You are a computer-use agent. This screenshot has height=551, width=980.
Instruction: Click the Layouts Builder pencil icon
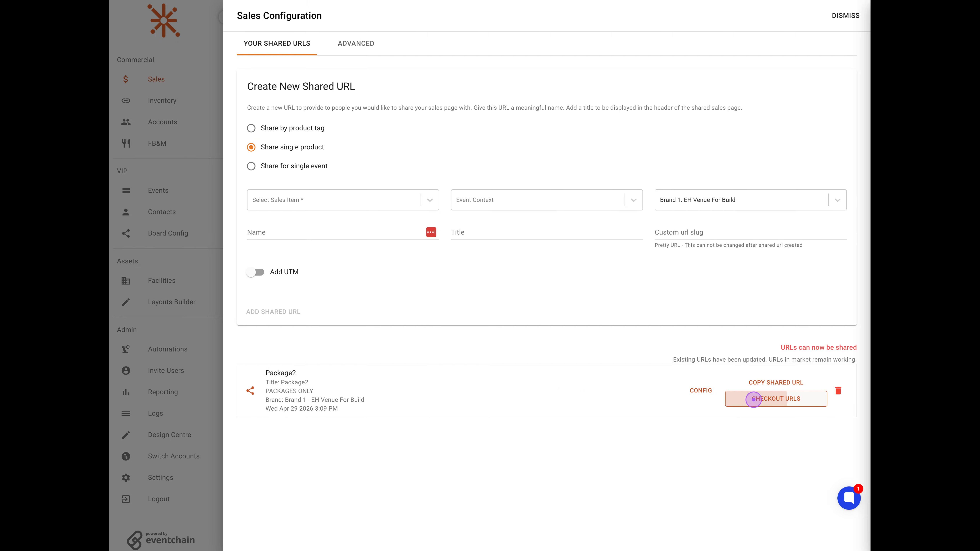pyautogui.click(x=126, y=302)
